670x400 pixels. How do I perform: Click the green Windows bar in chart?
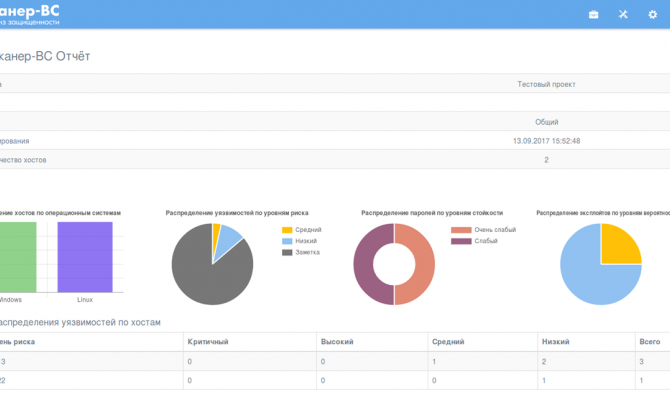[18, 257]
